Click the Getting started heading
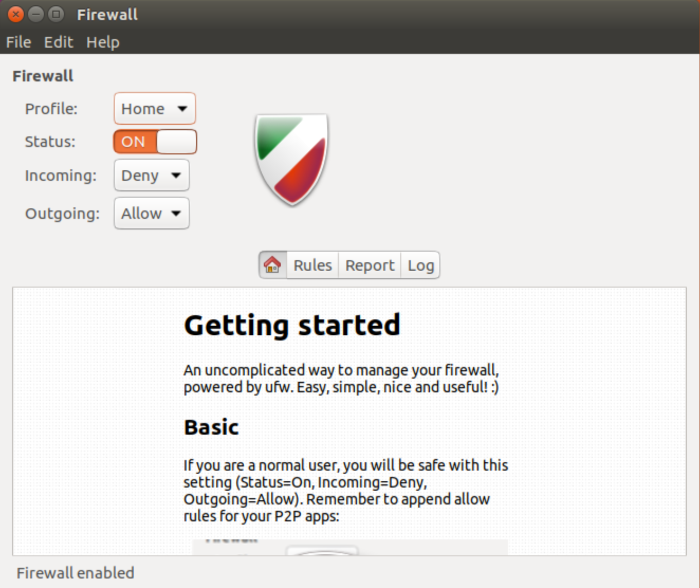 [292, 325]
